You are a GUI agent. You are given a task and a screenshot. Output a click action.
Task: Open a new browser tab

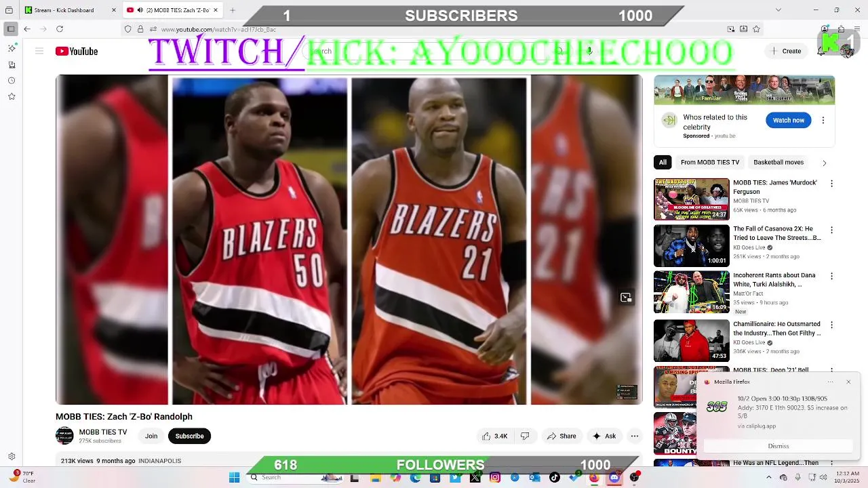[233, 10]
